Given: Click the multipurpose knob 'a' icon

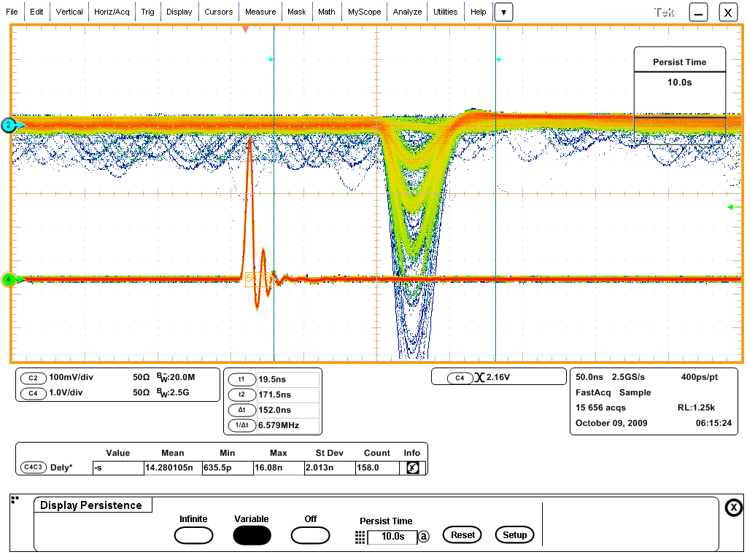Looking at the screenshot, I should pos(424,537).
